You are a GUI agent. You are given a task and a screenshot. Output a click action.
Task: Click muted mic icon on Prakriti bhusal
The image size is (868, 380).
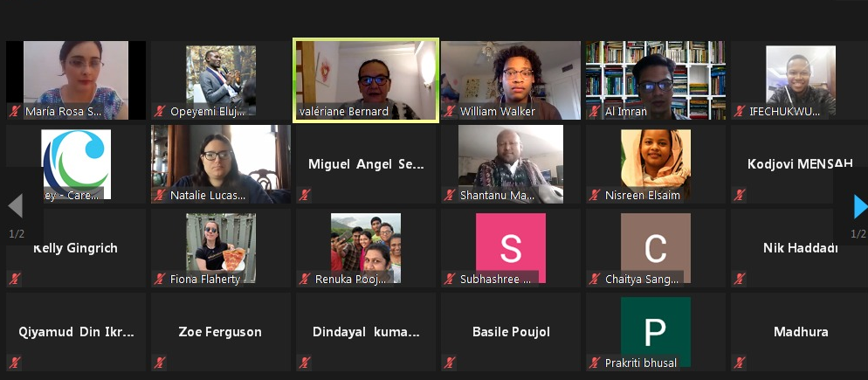tap(595, 363)
